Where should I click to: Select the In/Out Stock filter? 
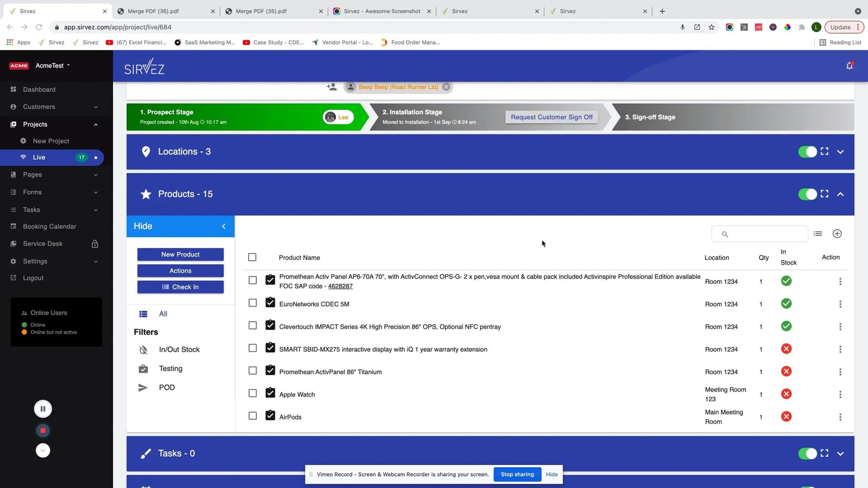pos(179,350)
